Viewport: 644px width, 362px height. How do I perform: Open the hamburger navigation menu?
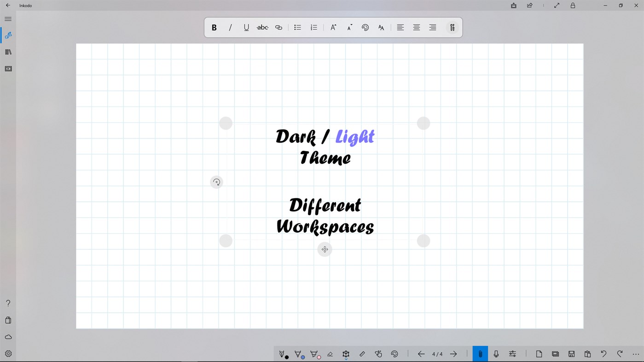tap(8, 19)
